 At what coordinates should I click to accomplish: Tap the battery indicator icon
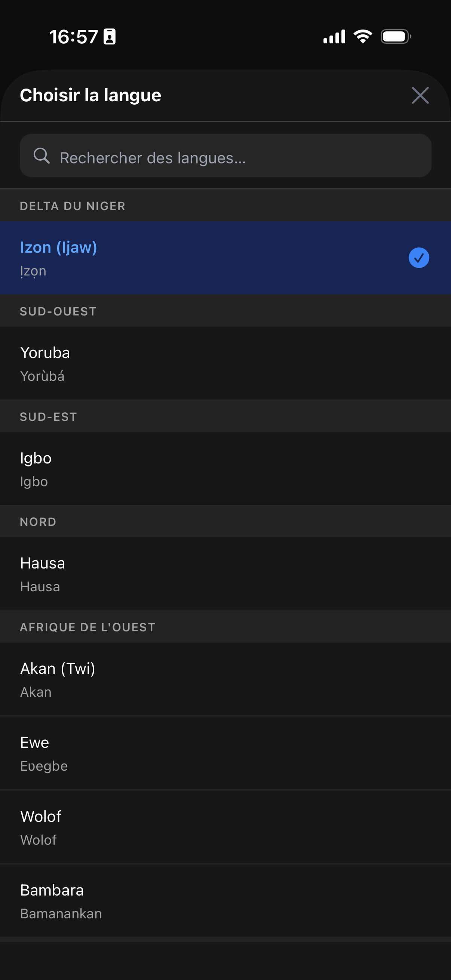(x=396, y=37)
